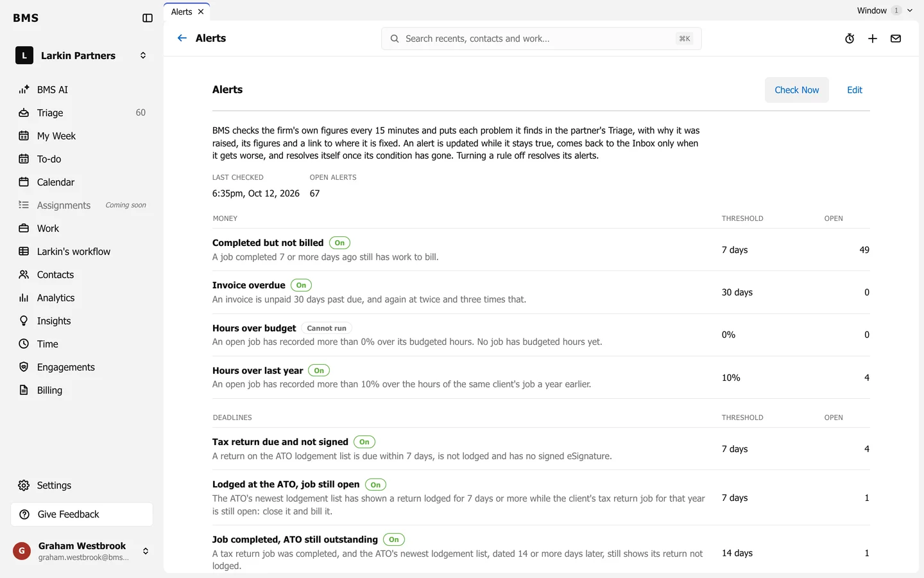Go to My Week in sidebar
Viewport: 924px width, 578px height.
[82, 136]
